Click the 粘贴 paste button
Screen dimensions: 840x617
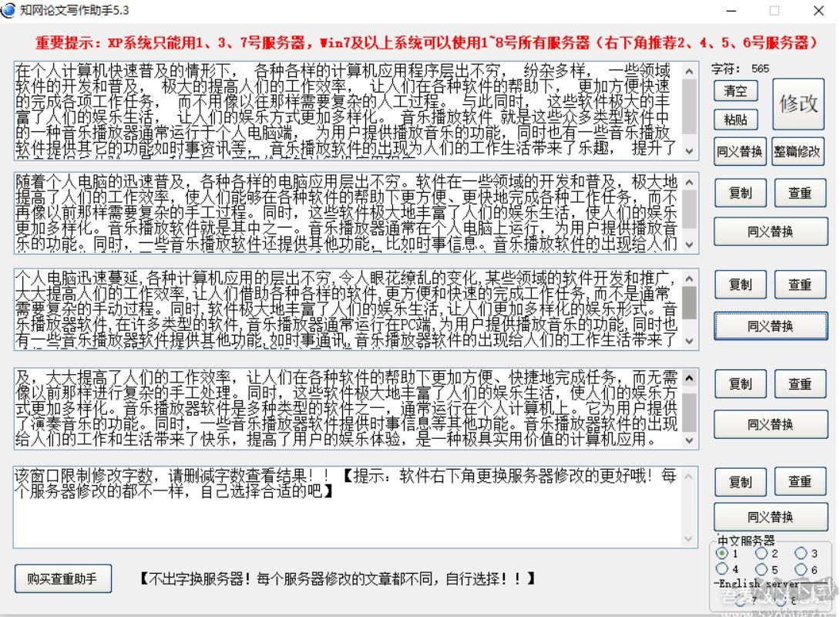click(x=736, y=119)
